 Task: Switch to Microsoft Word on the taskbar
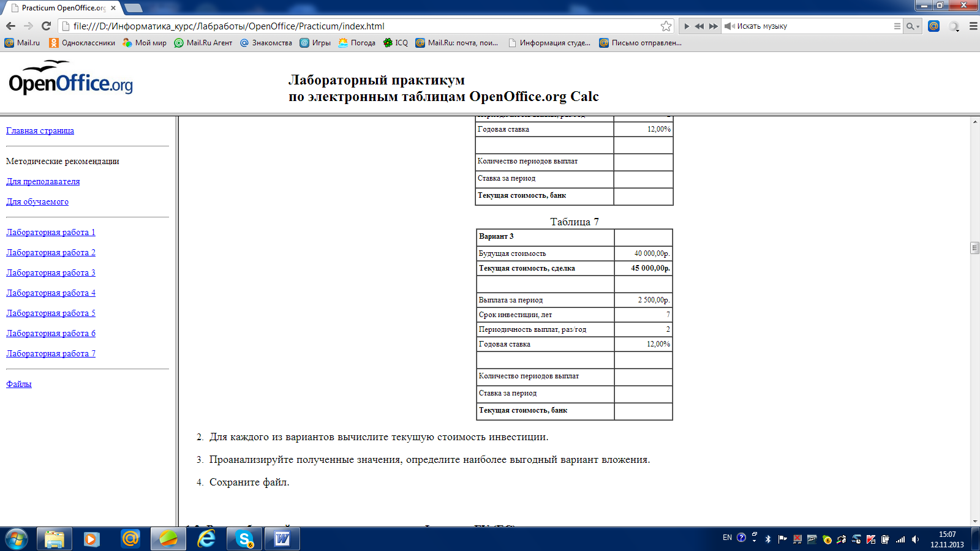[282, 539]
